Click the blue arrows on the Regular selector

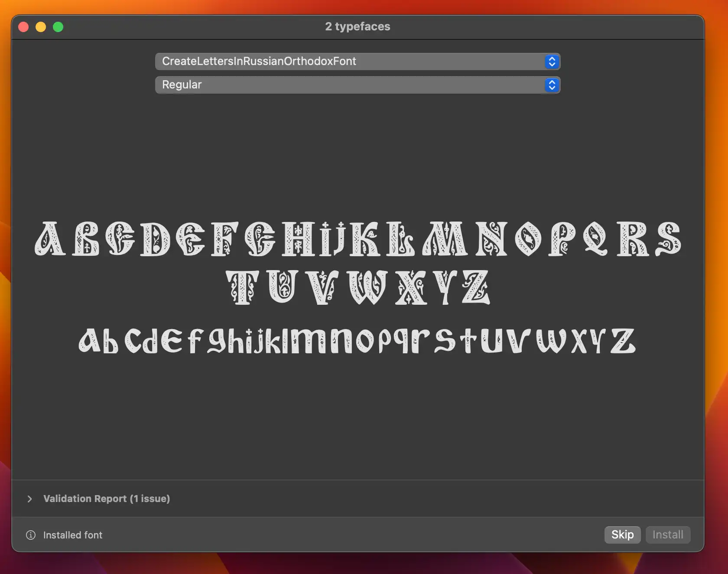[552, 85]
